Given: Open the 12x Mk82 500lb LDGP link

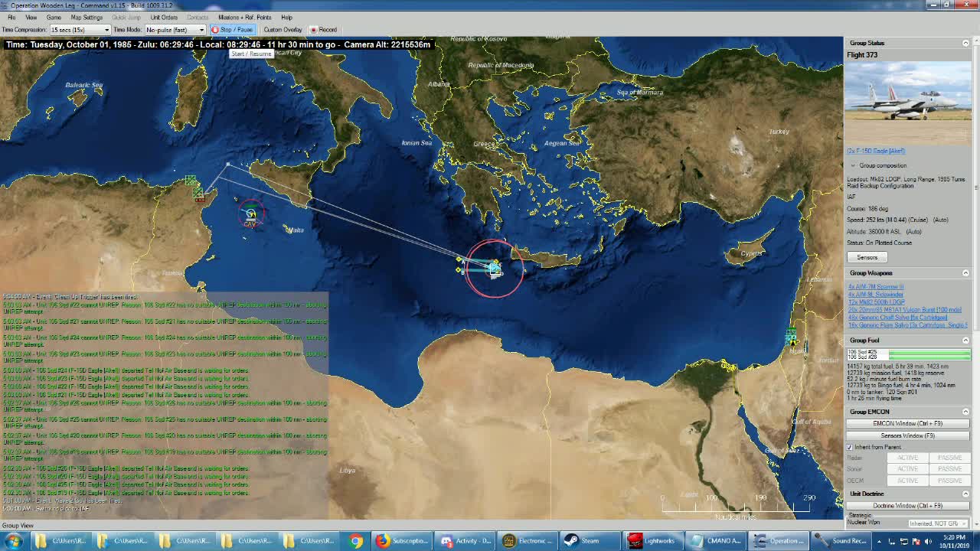Looking at the screenshot, I should click(x=877, y=302).
